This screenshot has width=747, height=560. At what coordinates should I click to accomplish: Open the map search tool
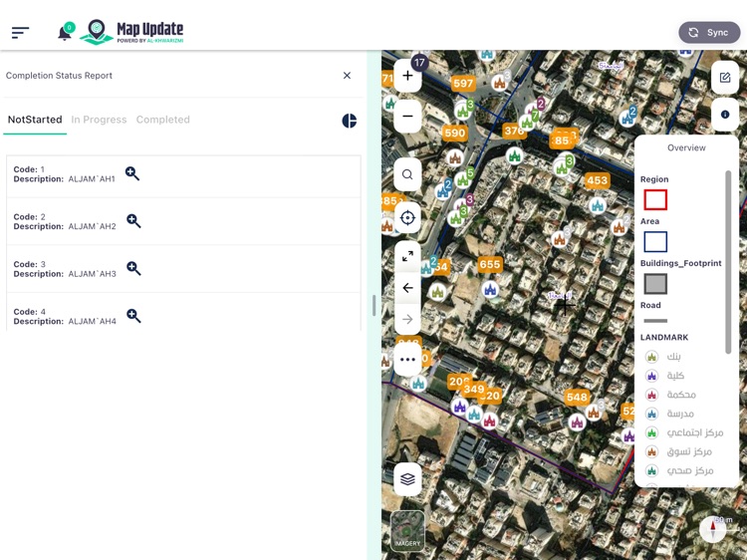click(x=407, y=174)
